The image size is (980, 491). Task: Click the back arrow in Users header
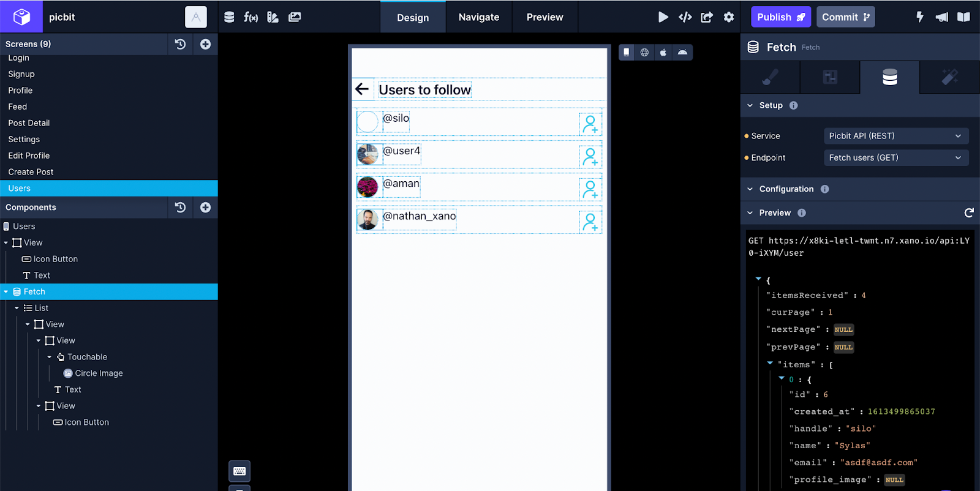362,89
